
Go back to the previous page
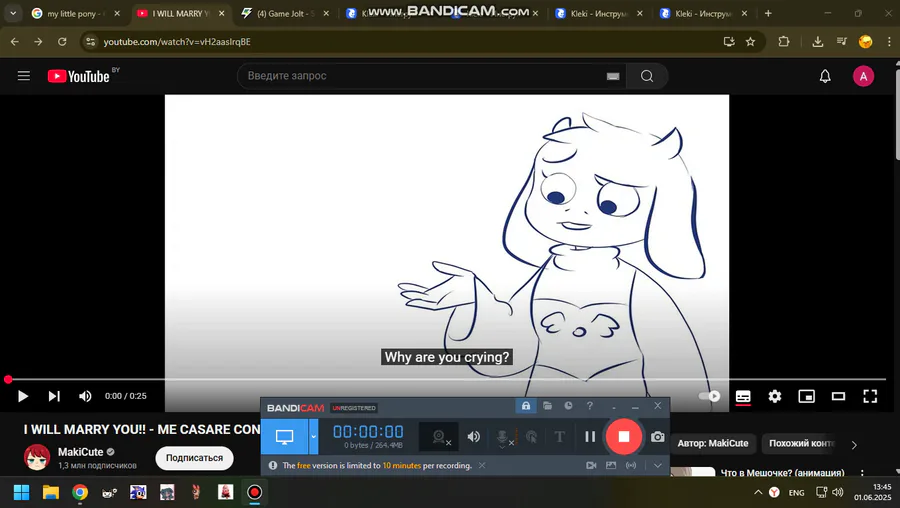pos(15,41)
